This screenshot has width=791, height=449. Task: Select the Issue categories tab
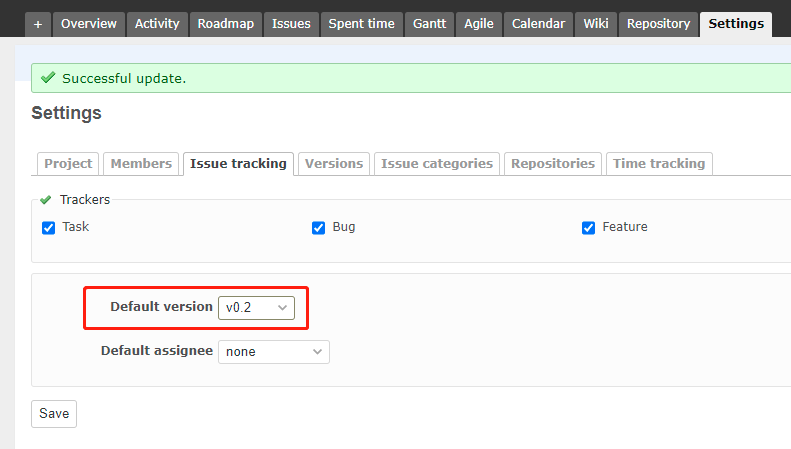coord(437,164)
